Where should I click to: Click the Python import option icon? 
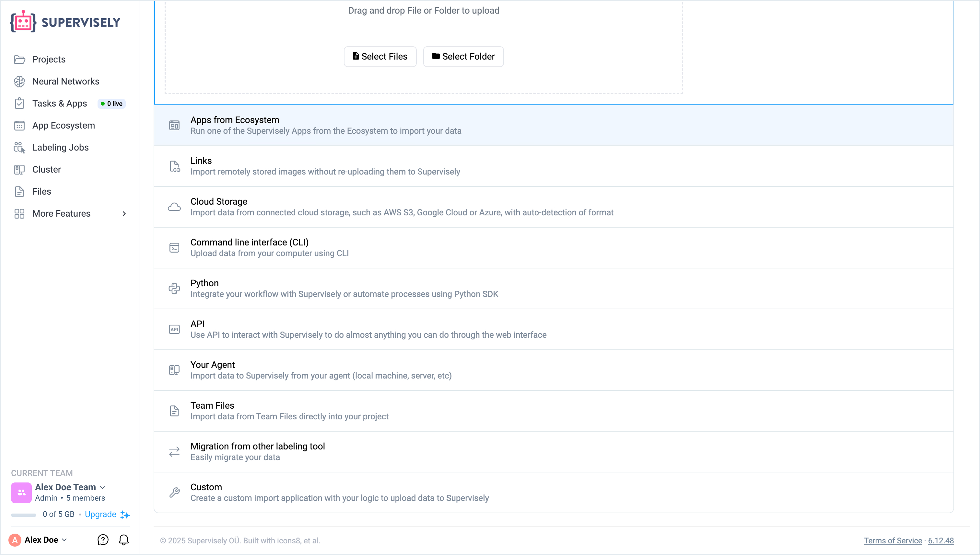click(174, 289)
